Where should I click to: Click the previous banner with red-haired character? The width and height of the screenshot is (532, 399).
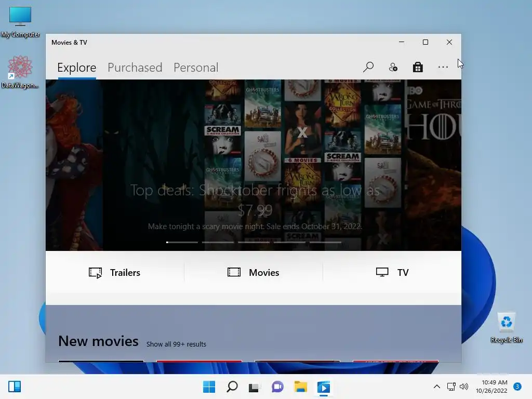[x=74, y=165]
